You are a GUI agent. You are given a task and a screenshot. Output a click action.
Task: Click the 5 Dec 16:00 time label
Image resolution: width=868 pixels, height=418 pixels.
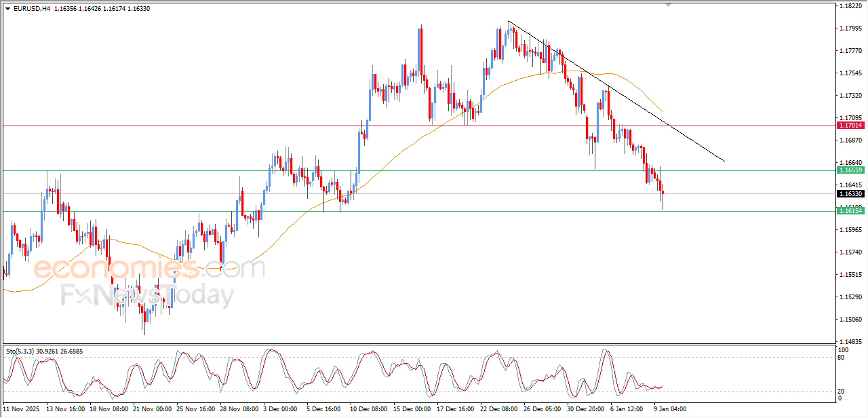[324, 409]
